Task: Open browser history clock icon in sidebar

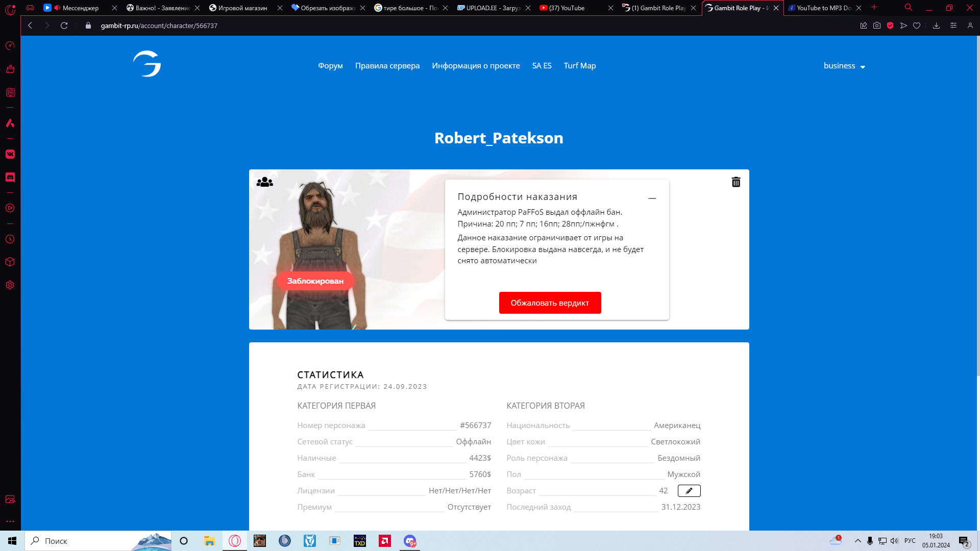Action: pos(10,239)
